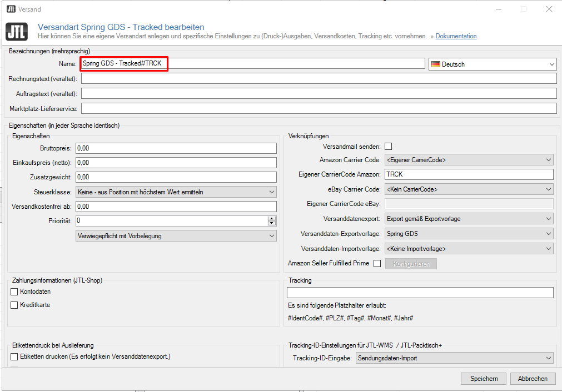Viewport: 562px width, 392px height.
Task: Click the Versandart Spring GDS heading
Action: (121, 27)
